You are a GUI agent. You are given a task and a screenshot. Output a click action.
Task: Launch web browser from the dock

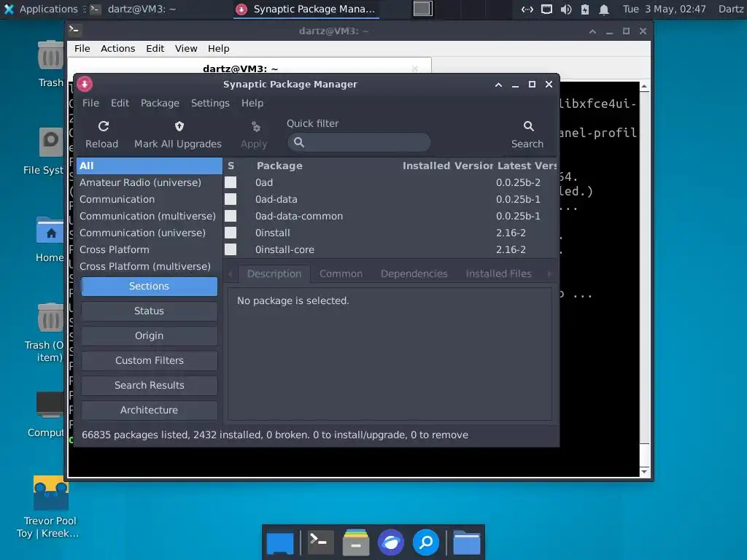coord(391,542)
